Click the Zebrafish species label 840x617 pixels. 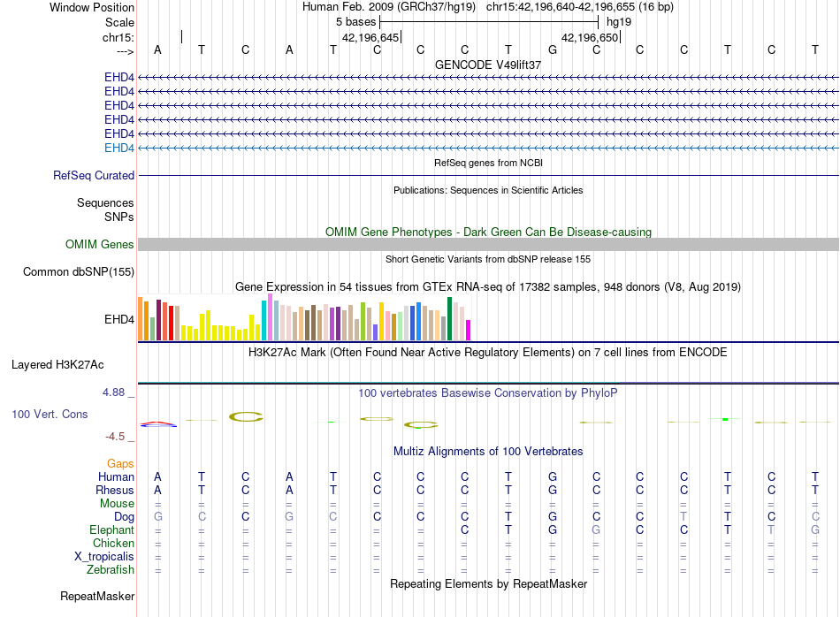point(111,569)
